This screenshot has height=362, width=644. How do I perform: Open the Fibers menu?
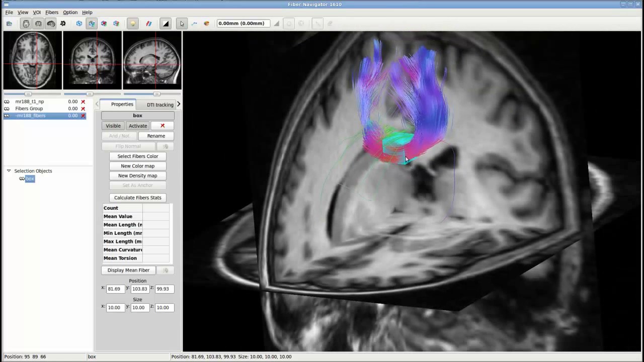(52, 12)
